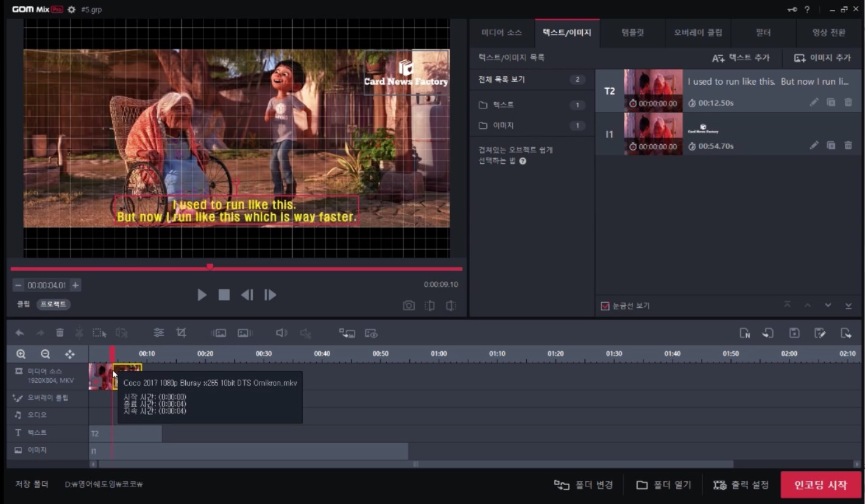Delete the T2 text item
This screenshot has height=504, width=865.
(x=848, y=102)
